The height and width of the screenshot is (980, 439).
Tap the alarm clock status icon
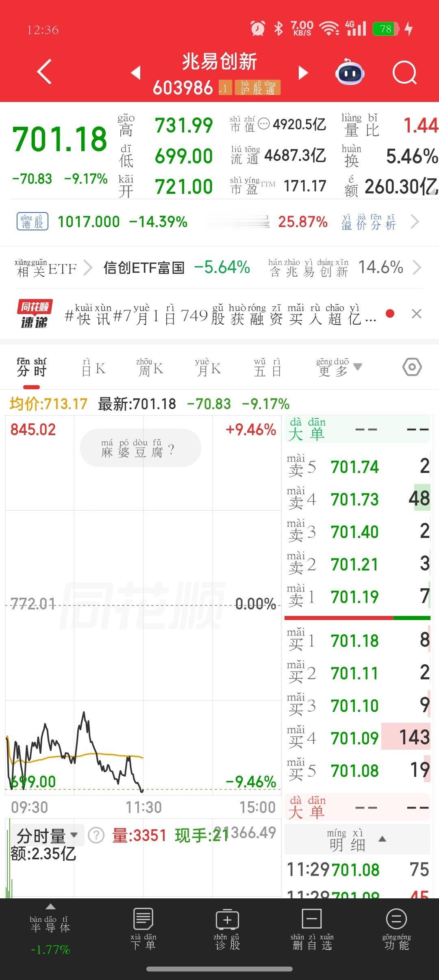pyautogui.click(x=258, y=28)
